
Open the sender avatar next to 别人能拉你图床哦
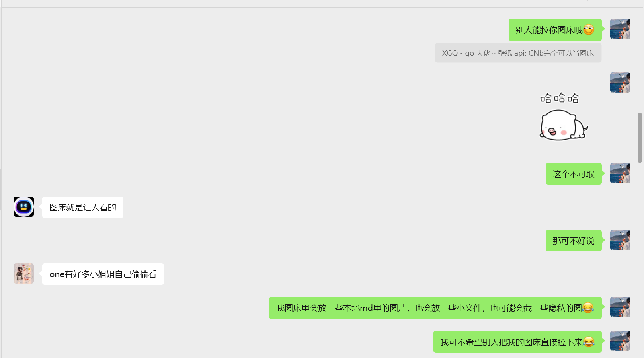(x=620, y=29)
